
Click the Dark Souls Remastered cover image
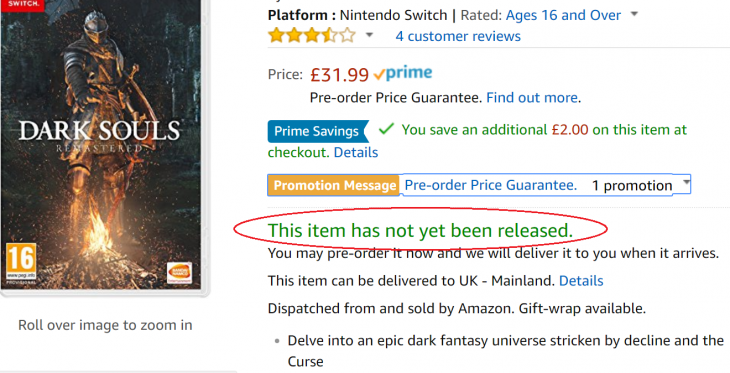pyautogui.click(x=102, y=144)
